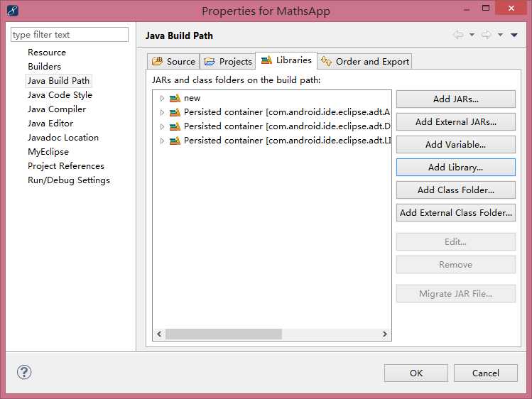532x399 pixels.
Task: Open the Order and Export tab
Action: [x=365, y=61]
